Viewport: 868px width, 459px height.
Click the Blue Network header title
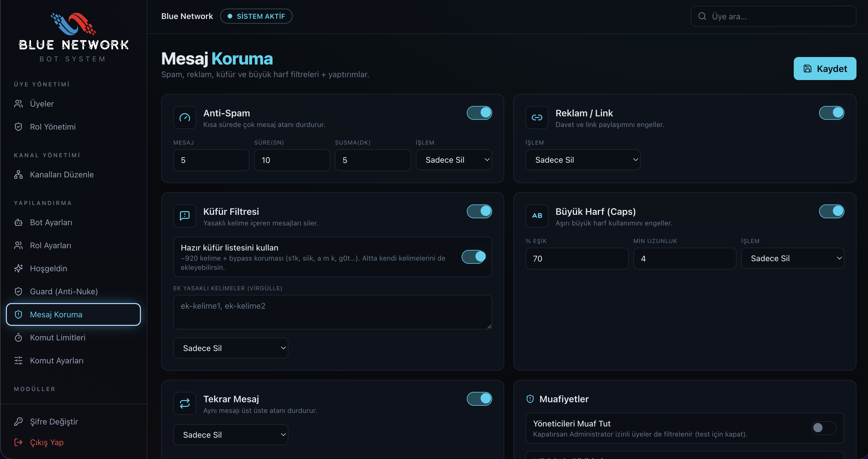click(x=187, y=16)
